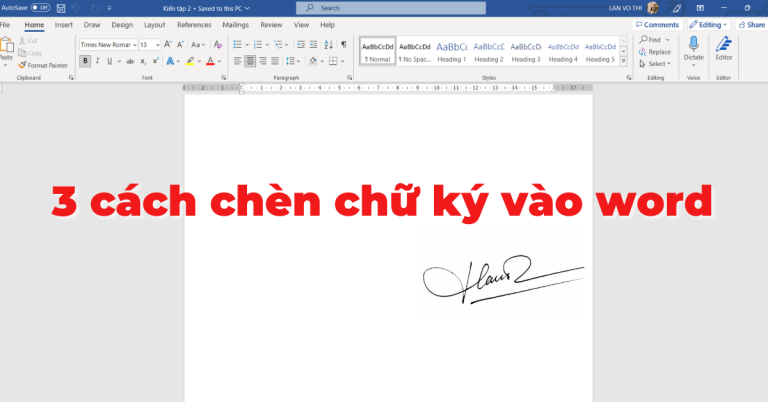Screen dimensions: 768x402
Task: Click Find in Editing group
Action: tap(654, 40)
